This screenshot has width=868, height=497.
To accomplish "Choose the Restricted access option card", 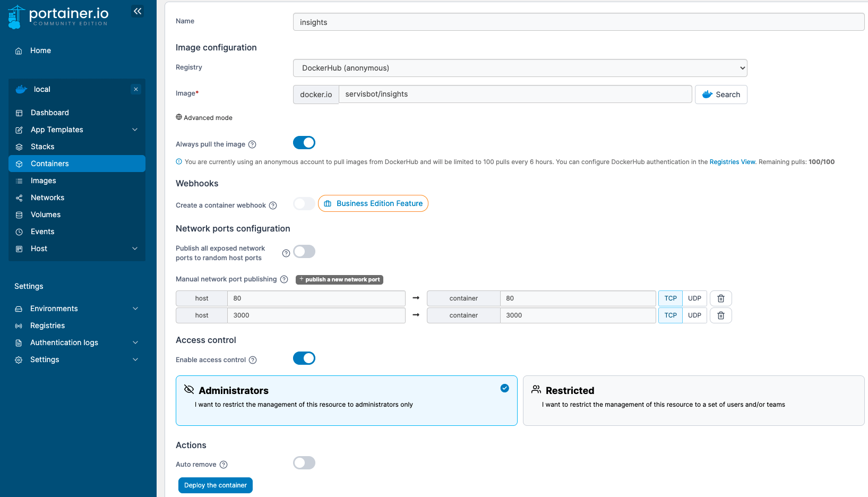I will pos(694,401).
